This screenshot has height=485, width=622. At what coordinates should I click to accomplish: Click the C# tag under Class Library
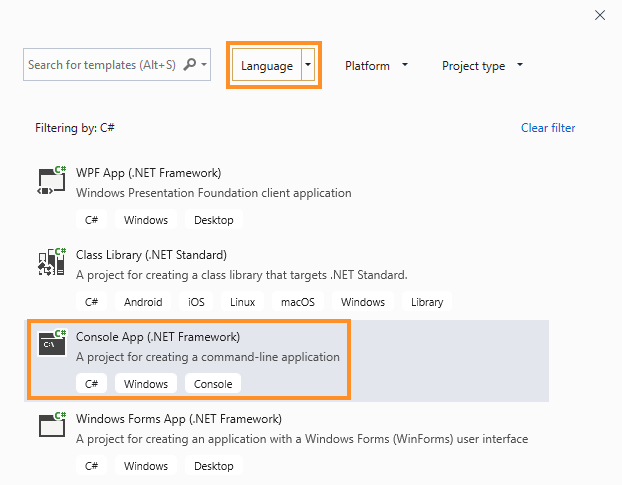pyautogui.click(x=91, y=302)
